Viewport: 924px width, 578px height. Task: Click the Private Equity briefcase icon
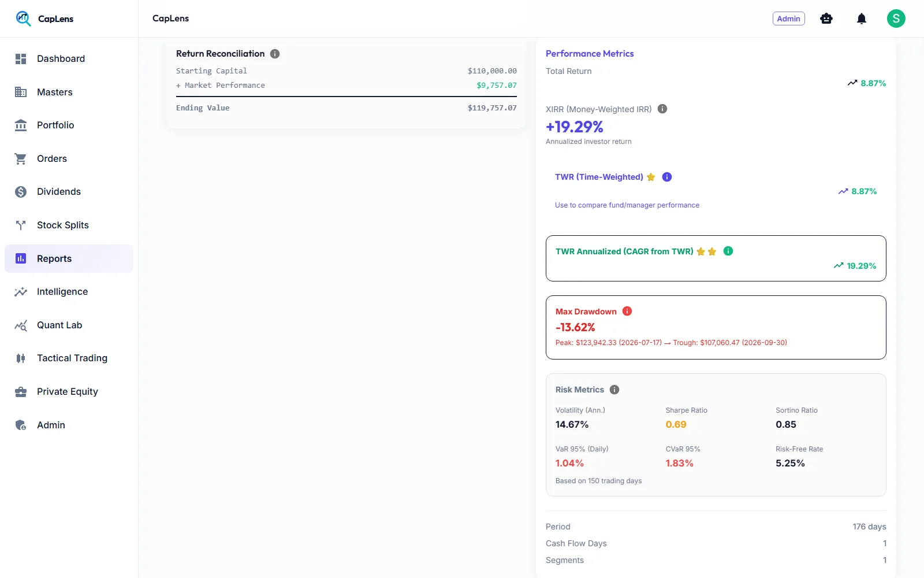click(21, 392)
